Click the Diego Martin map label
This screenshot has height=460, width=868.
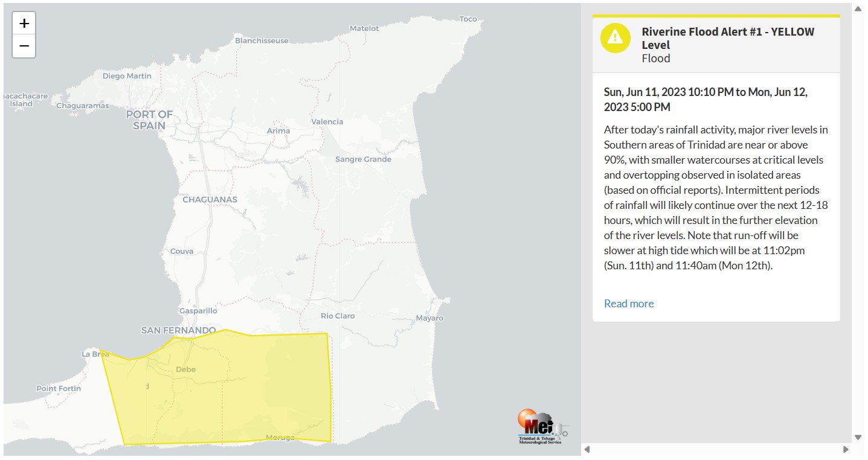pos(127,76)
